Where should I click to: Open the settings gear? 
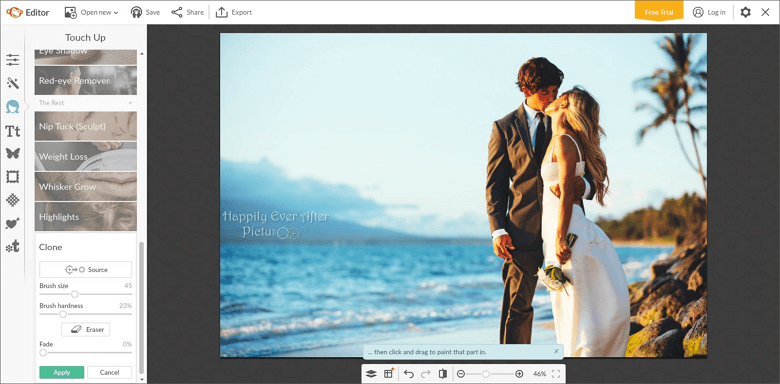[x=745, y=12]
